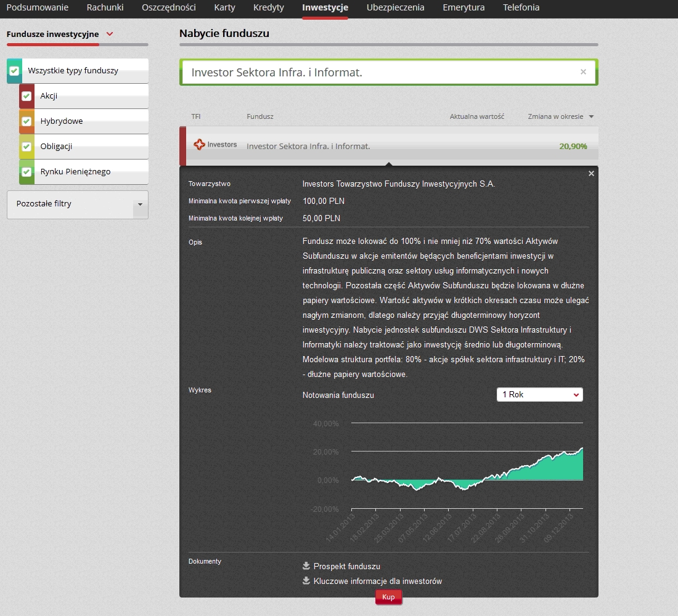The height and width of the screenshot is (616, 678).
Task: Click the download icon beside Prospekt funduszu
Action: (x=306, y=565)
